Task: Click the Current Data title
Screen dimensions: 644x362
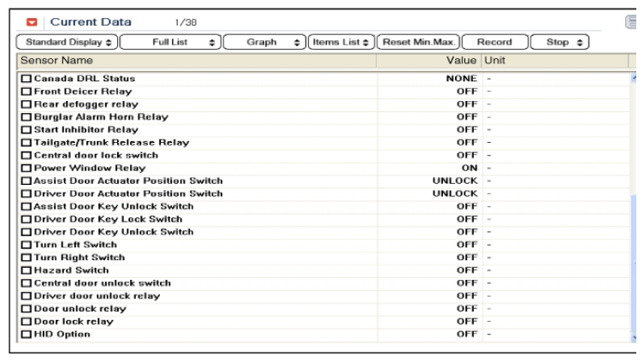Action: tap(91, 21)
